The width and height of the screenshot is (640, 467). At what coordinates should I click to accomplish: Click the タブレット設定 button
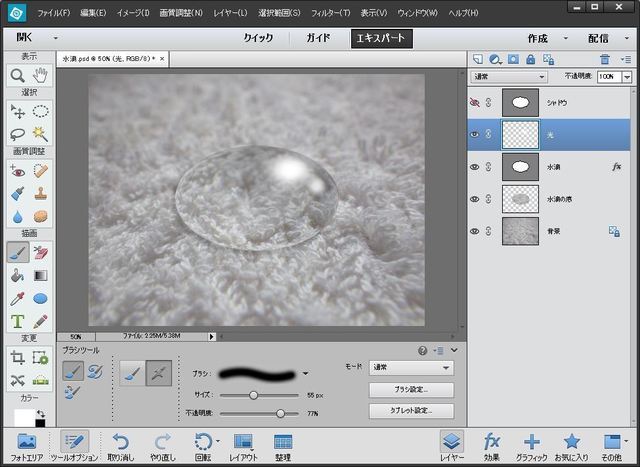coord(411,411)
